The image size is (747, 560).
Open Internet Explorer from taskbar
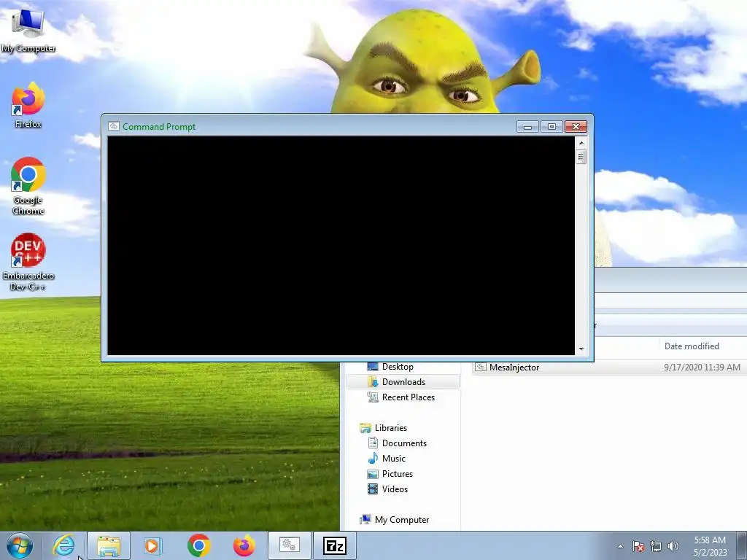[63, 545]
